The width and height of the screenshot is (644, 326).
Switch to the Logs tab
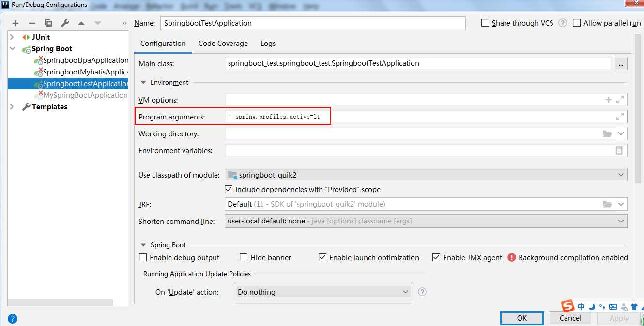tap(268, 43)
